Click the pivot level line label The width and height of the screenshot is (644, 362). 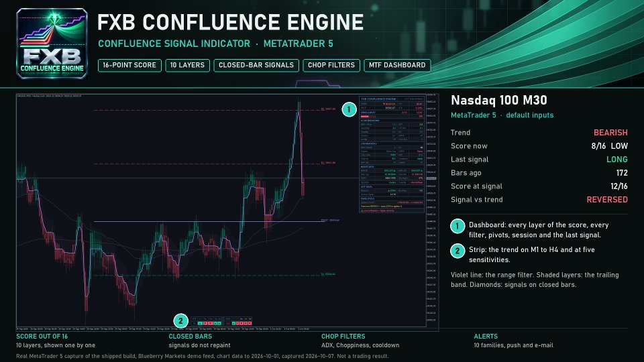(330, 221)
